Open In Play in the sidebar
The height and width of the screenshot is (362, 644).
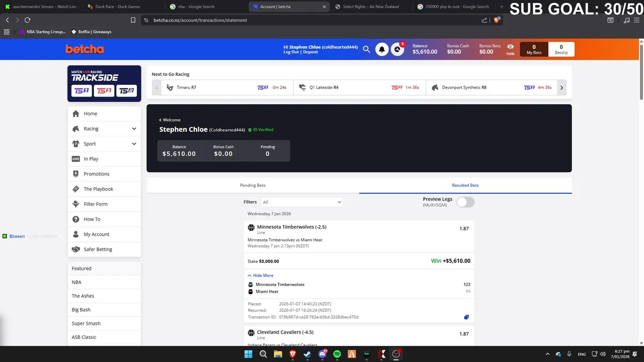click(x=104, y=159)
